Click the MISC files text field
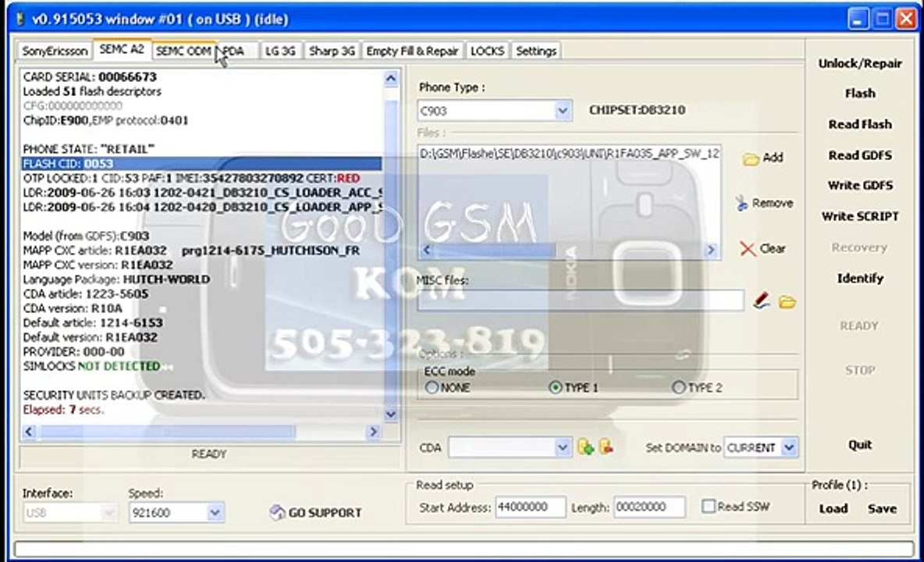 pos(581,301)
